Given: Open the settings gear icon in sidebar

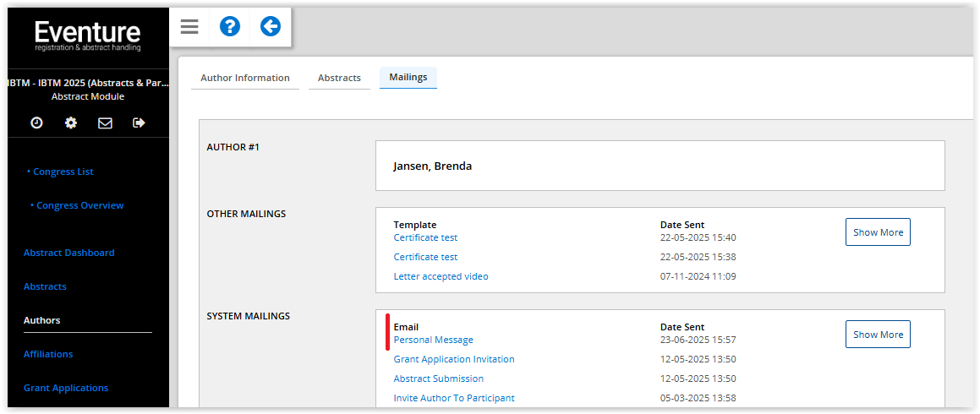Looking at the screenshot, I should [x=71, y=123].
